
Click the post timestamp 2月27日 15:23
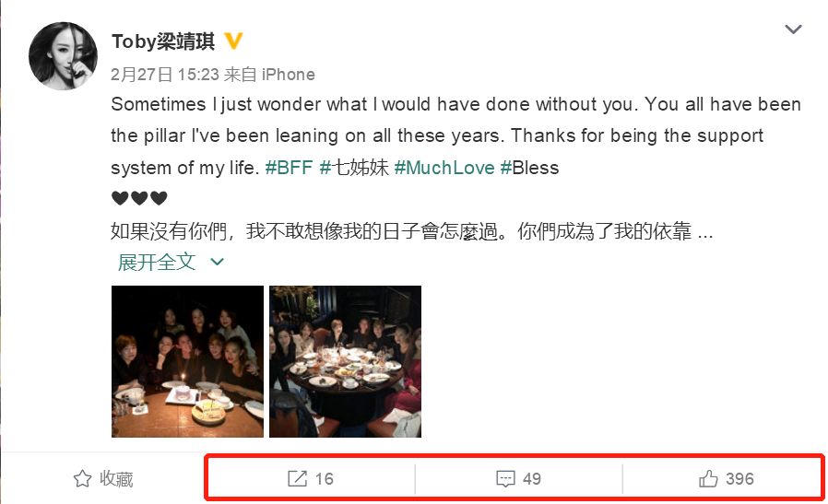click(x=165, y=75)
